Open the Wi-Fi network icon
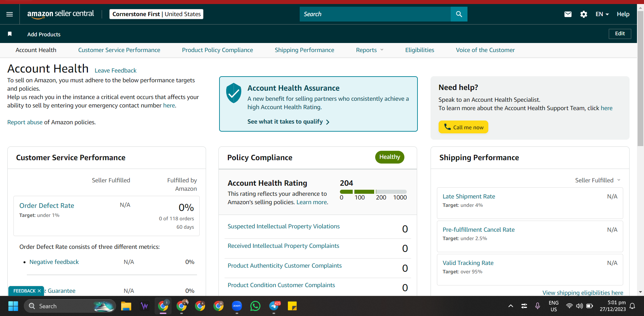644x316 pixels. tap(569, 306)
